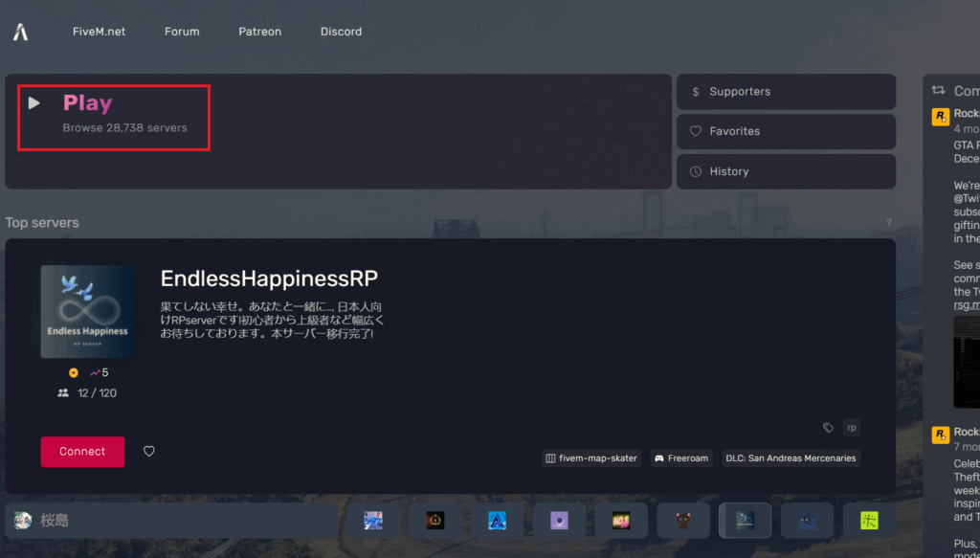The width and height of the screenshot is (980, 558).
Task: Select the purple circle server thumbnail
Action: pyautogui.click(x=559, y=521)
